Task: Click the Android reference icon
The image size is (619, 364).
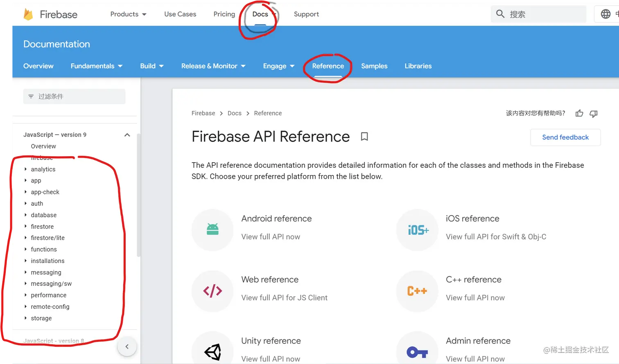Action: pyautogui.click(x=212, y=230)
